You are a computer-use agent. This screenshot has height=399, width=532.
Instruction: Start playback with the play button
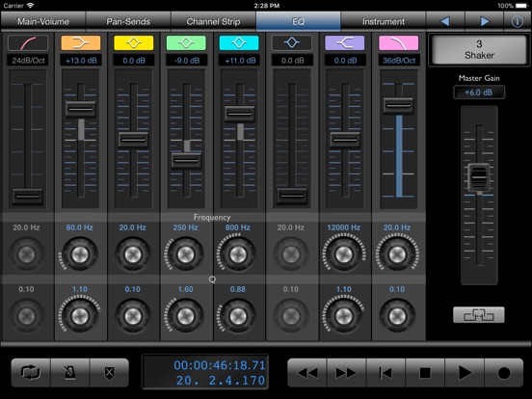pyautogui.click(x=465, y=373)
